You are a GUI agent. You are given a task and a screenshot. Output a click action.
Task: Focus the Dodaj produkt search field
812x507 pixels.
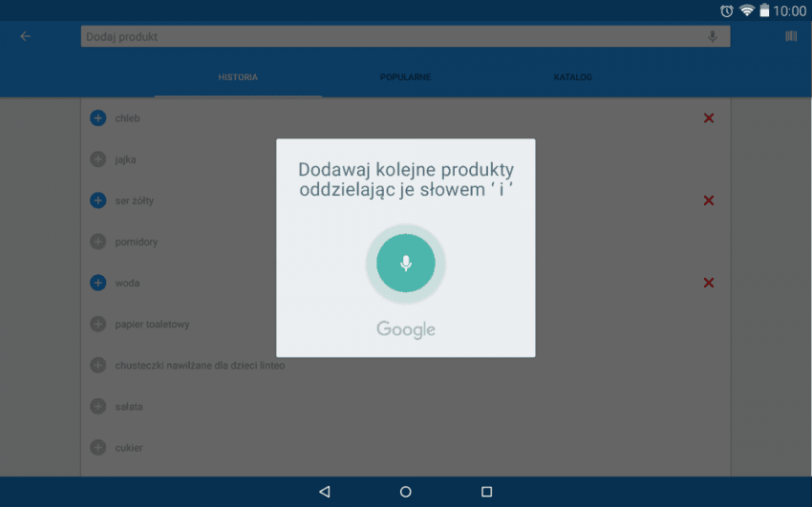click(x=405, y=36)
